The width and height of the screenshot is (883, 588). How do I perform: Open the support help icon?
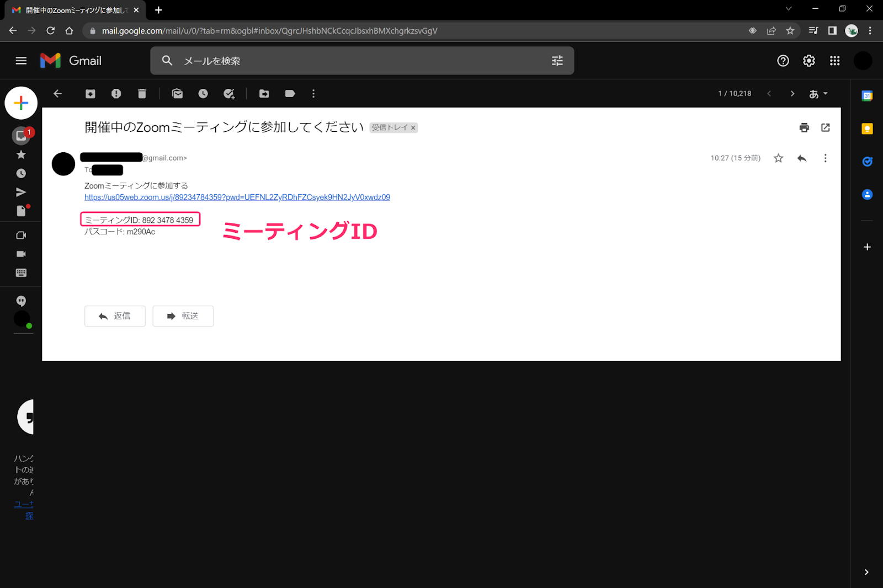pyautogui.click(x=783, y=61)
